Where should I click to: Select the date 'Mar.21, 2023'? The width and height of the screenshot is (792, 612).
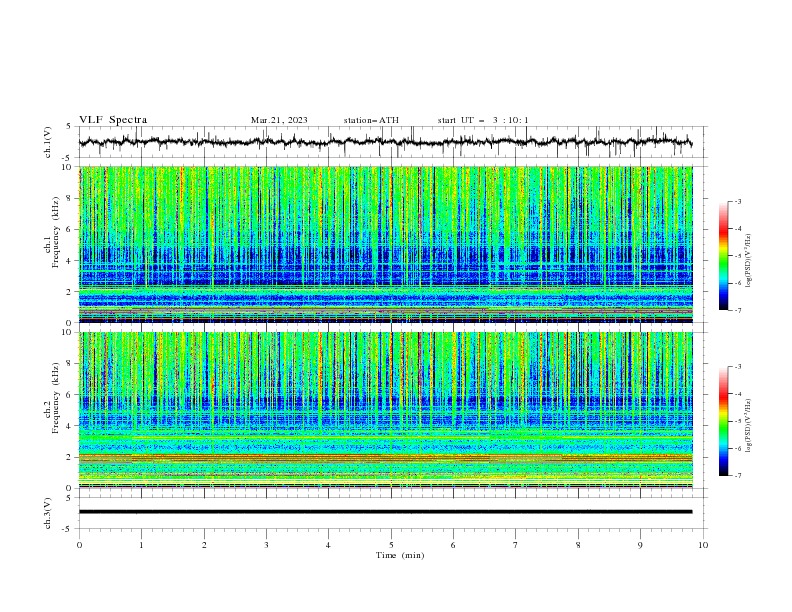pyautogui.click(x=279, y=120)
